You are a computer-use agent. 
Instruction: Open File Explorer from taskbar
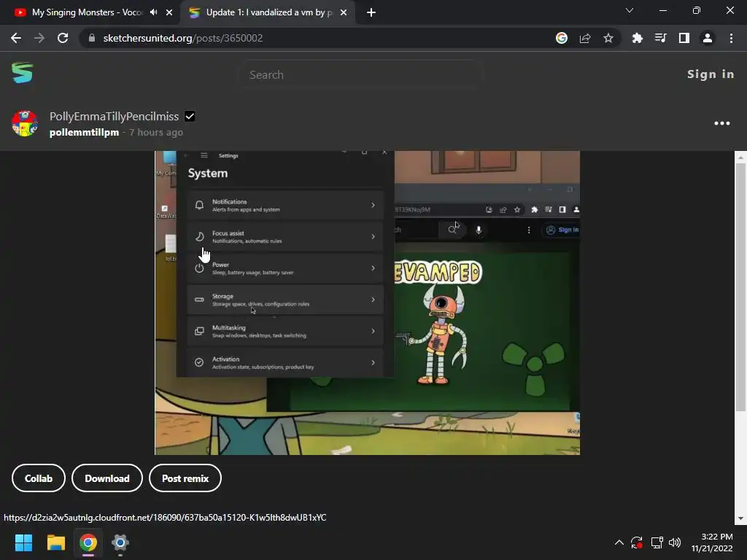[x=55, y=542]
